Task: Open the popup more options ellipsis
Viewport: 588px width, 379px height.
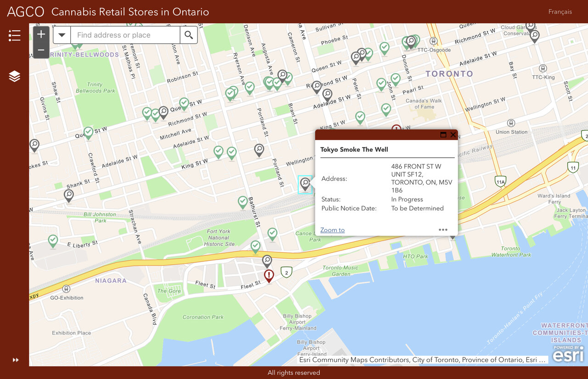Action: (443, 230)
